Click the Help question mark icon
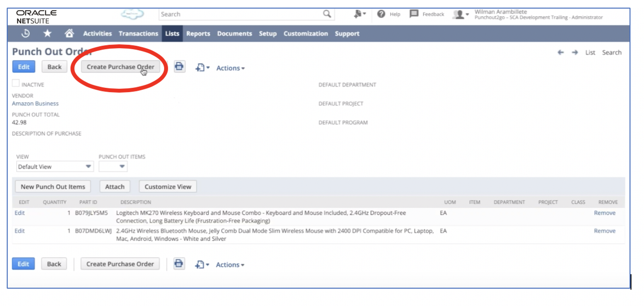Screen dimensions: 644x306 (381, 14)
